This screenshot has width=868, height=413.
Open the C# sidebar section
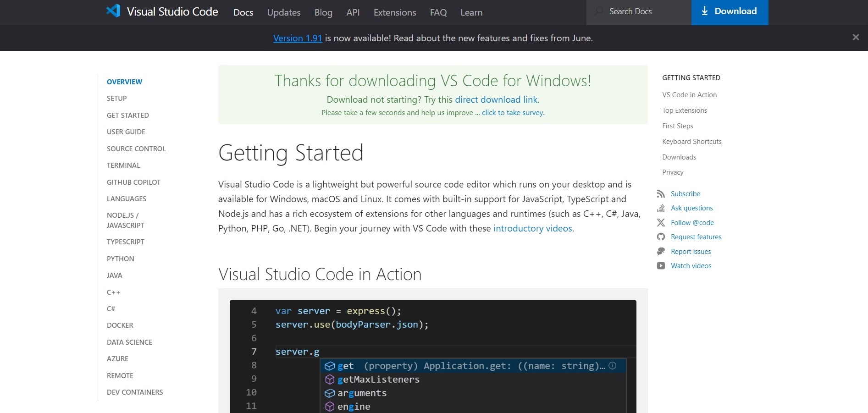(111, 309)
